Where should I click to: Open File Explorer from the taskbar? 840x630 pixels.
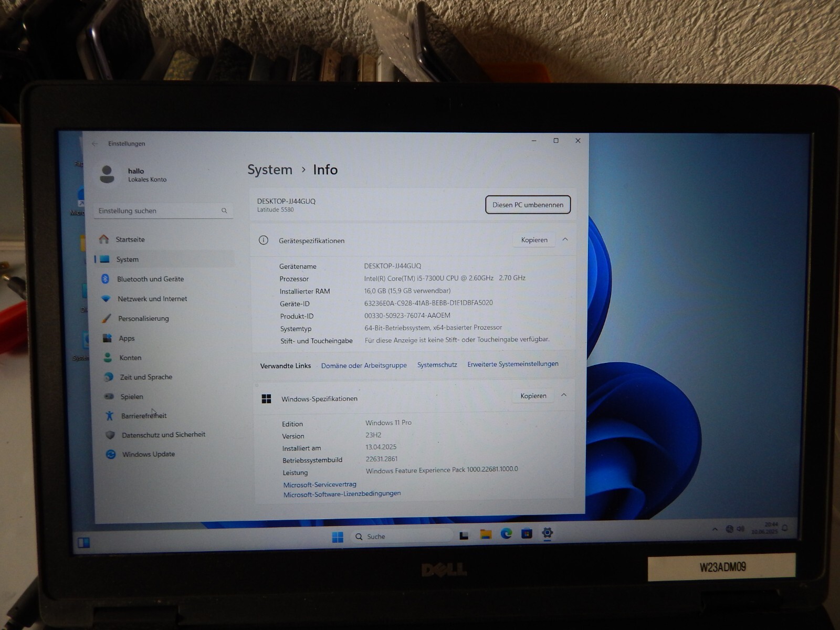point(486,534)
